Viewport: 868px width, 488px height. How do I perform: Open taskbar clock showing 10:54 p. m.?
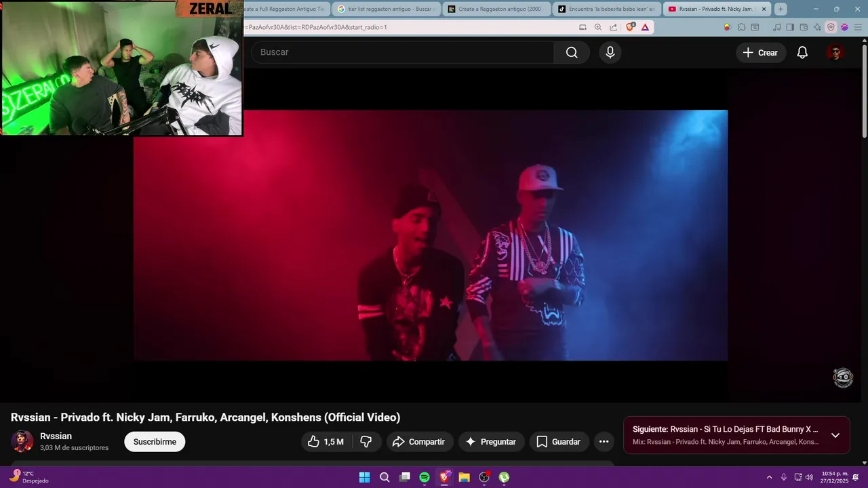834,477
